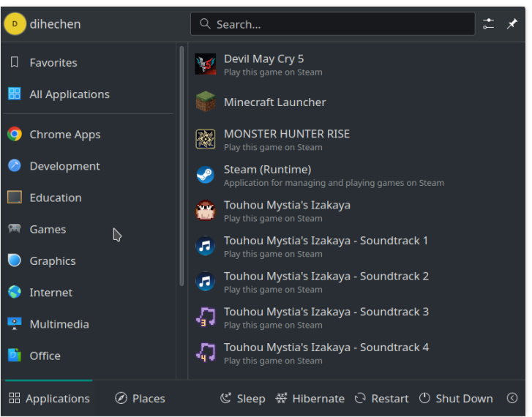Click Steam's 'Application for managing' description
Image resolution: width=532 pixels, height=417 pixels.
click(334, 183)
